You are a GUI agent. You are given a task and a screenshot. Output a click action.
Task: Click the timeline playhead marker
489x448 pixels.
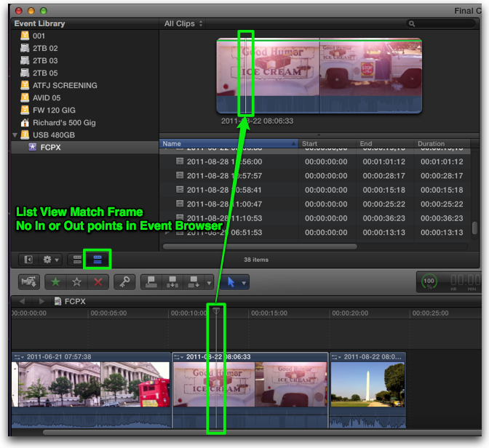pyautogui.click(x=216, y=311)
